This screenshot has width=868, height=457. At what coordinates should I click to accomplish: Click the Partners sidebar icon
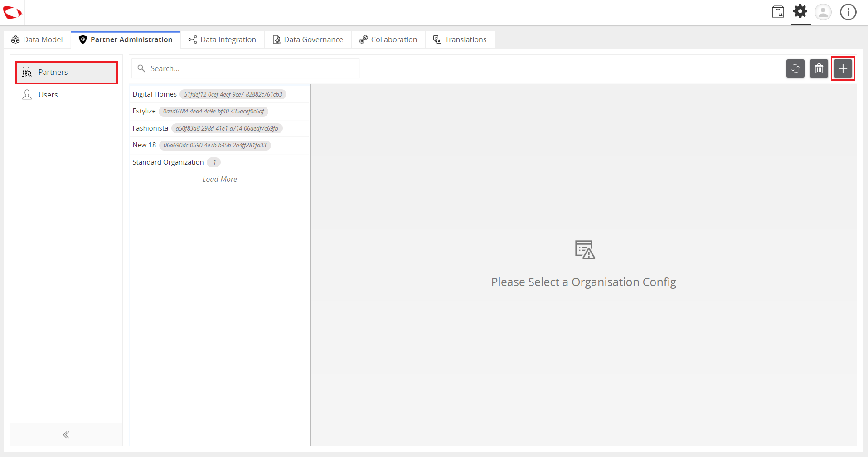pyautogui.click(x=27, y=72)
